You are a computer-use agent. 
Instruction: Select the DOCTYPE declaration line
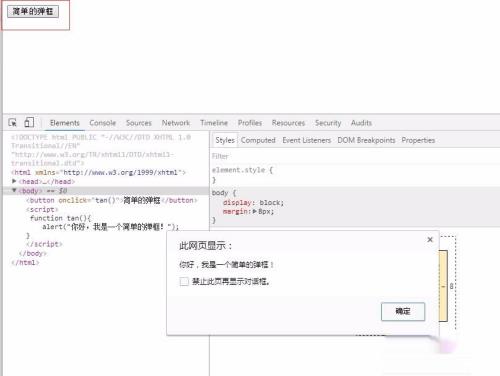[101, 150]
